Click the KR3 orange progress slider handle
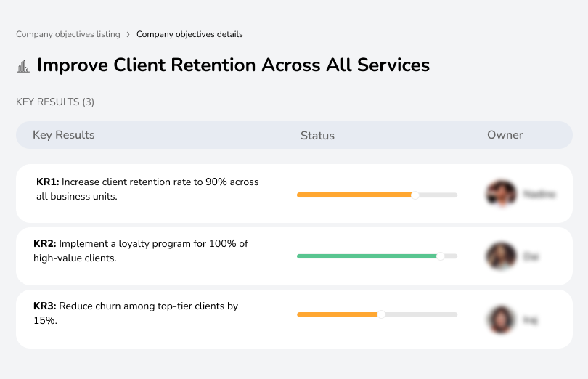The image size is (588, 379). coord(381,314)
